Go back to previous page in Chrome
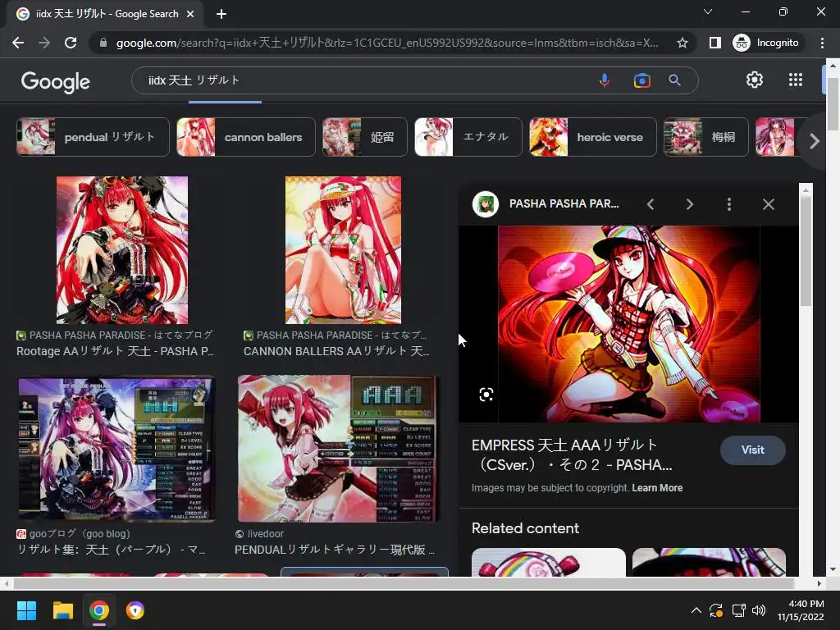This screenshot has height=630, width=840. click(x=18, y=43)
